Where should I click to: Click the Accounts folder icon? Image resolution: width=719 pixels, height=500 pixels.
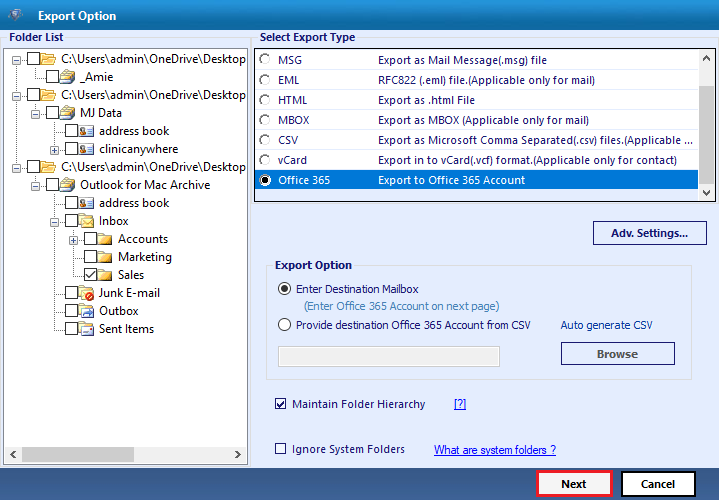105,239
